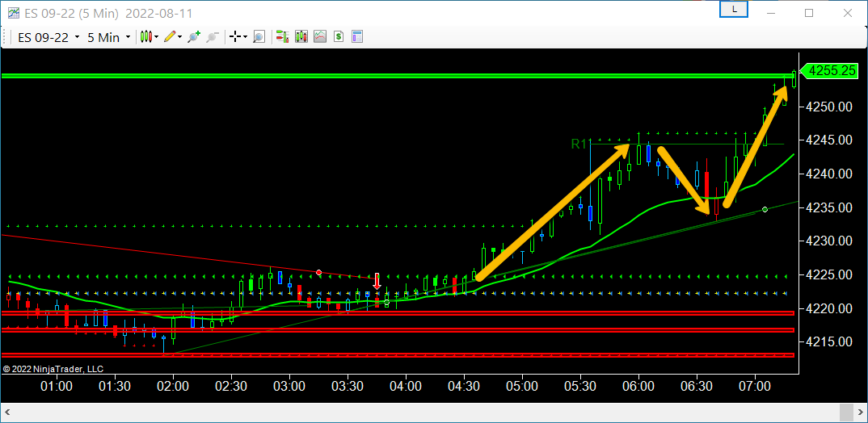The width and height of the screenshot is (868, 423).
Task: Close the chart window
Action: coord(847,12)
